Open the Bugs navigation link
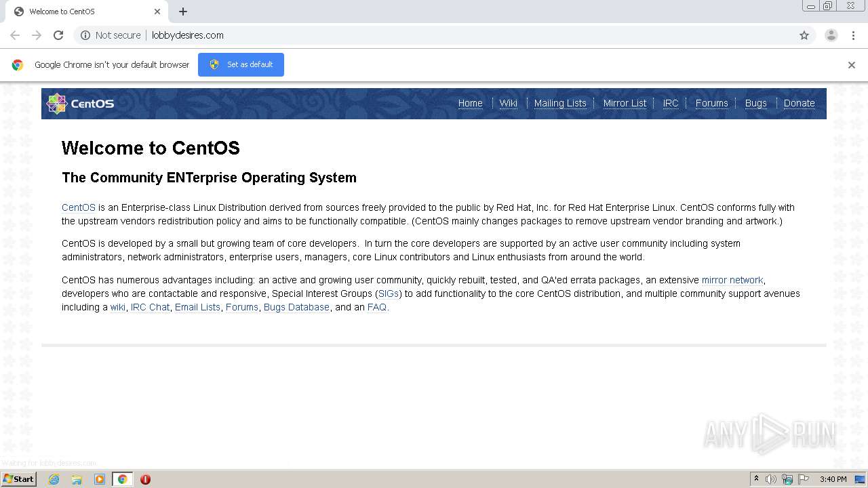 (756, 103)
